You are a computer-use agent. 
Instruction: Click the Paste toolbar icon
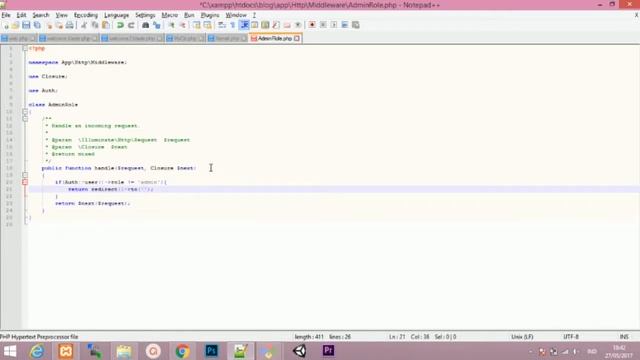pyautogui.click(x=106, y=25)
